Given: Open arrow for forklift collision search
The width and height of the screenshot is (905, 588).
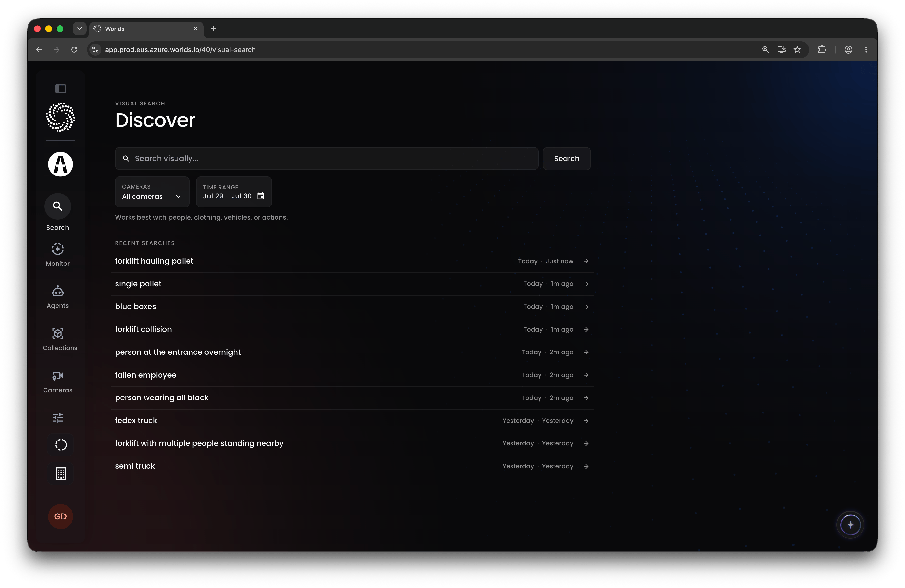Looking at the screenshot, I should click(x=586, y=329).
